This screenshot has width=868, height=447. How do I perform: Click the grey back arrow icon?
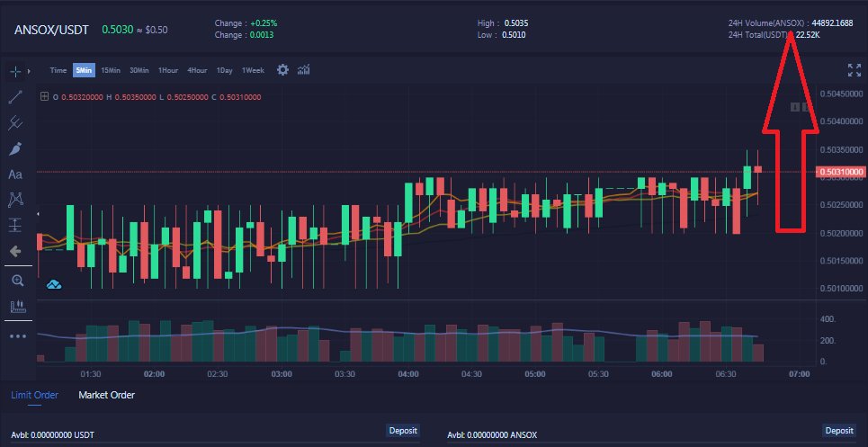(15, 252)
